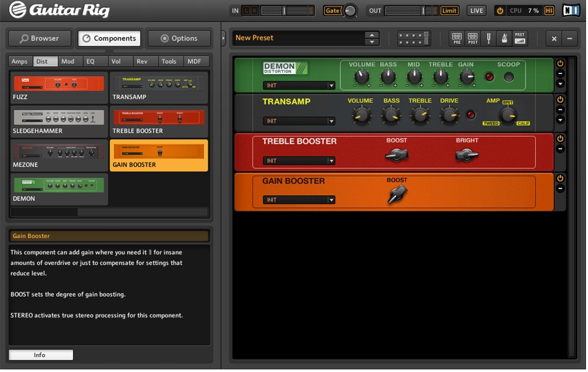Toggle Gain Booster power button

pos(560,178)
